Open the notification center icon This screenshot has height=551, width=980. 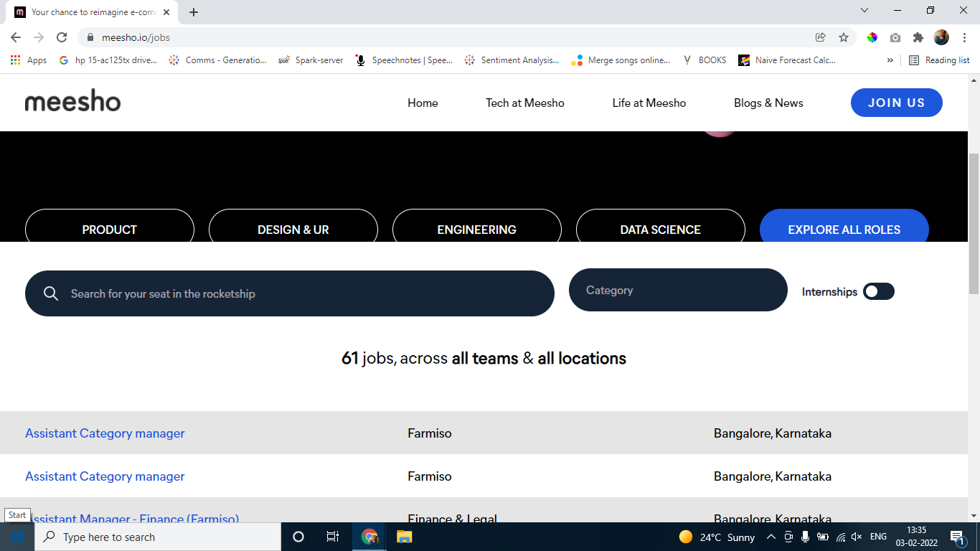click(x=958, y=537)
